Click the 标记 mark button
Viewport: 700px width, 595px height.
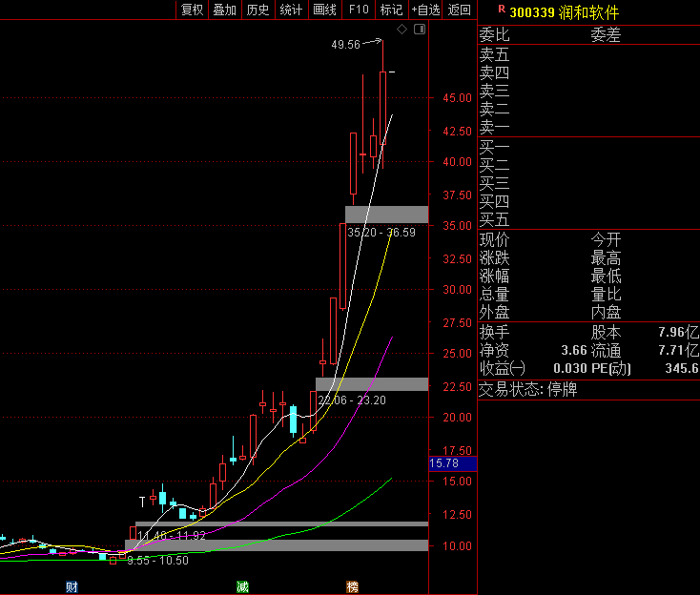click(x=392, y=10)
